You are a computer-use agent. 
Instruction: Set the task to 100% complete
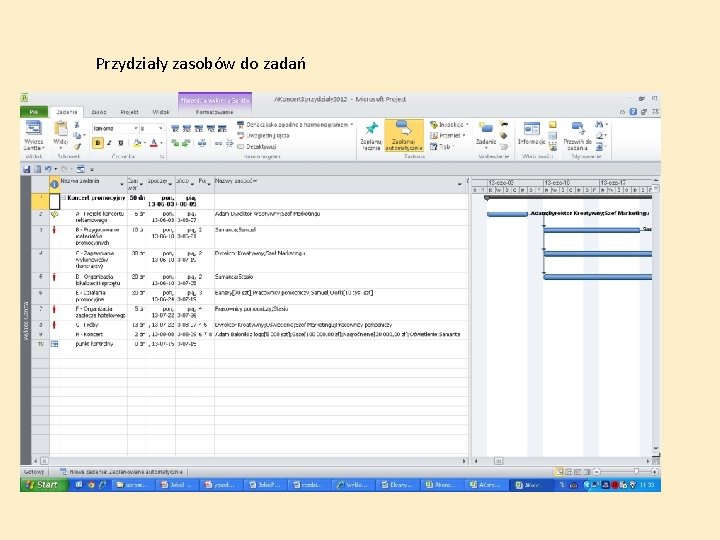(x=222, y=129)
